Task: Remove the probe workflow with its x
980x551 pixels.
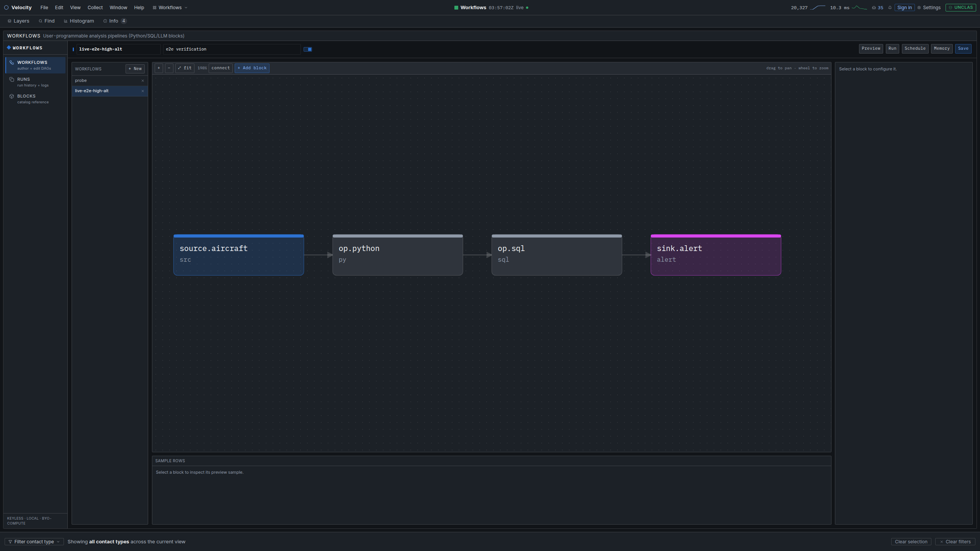Action: pyautogui.click(x=143, y=81)
